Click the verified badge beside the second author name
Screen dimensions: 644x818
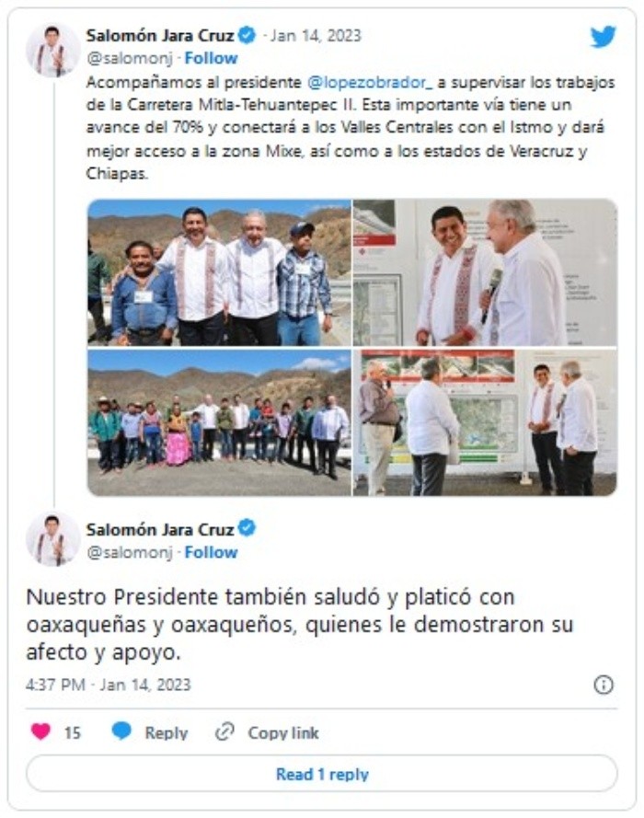247,528
